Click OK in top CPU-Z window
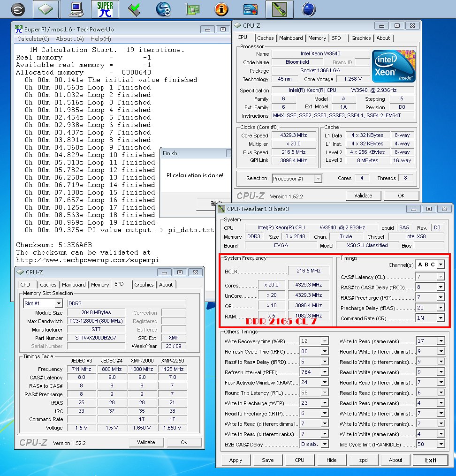This screenshot has width=456, height=476. [402, 196]
